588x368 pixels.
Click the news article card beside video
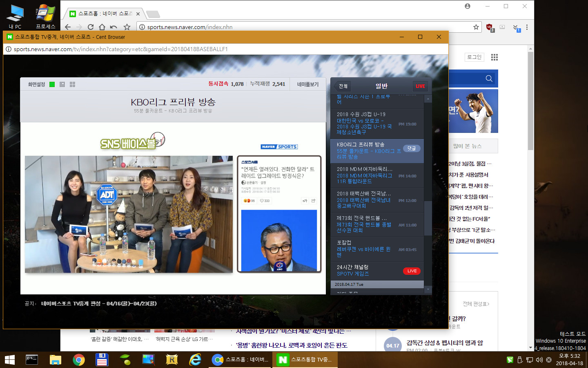[x=279, y=214]
